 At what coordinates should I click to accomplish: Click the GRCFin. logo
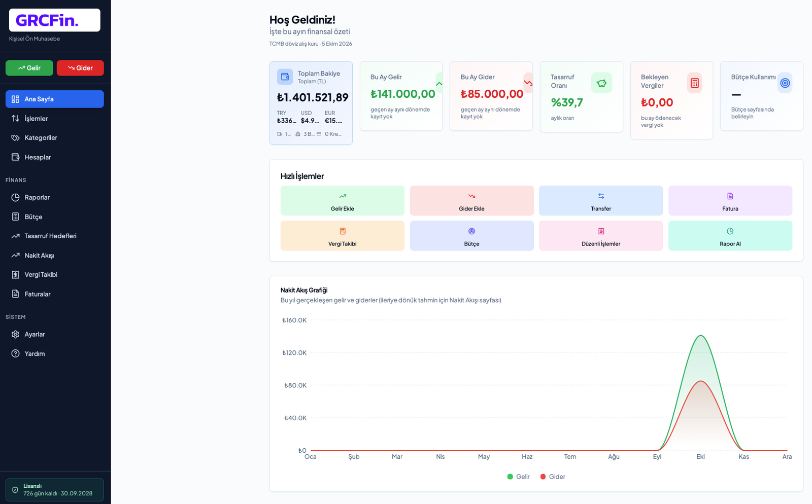point(55,20)
